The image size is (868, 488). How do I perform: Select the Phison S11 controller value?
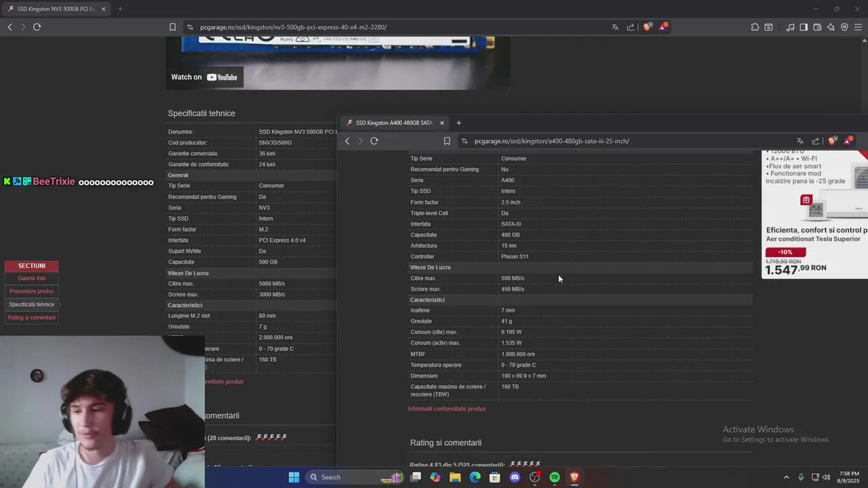tap(515, 257)
